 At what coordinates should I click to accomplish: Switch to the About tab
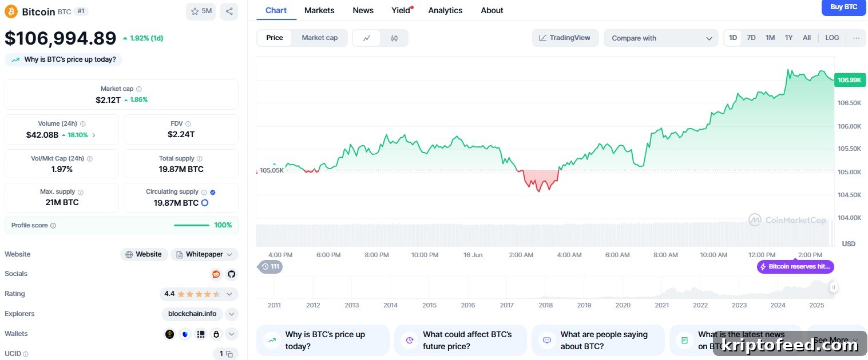tap(492, 10)
